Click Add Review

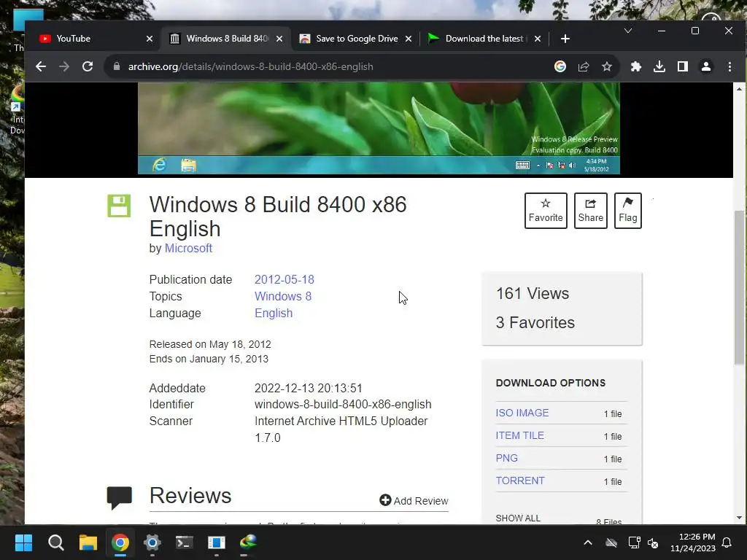pyautogui.click(x=414, y=500)
